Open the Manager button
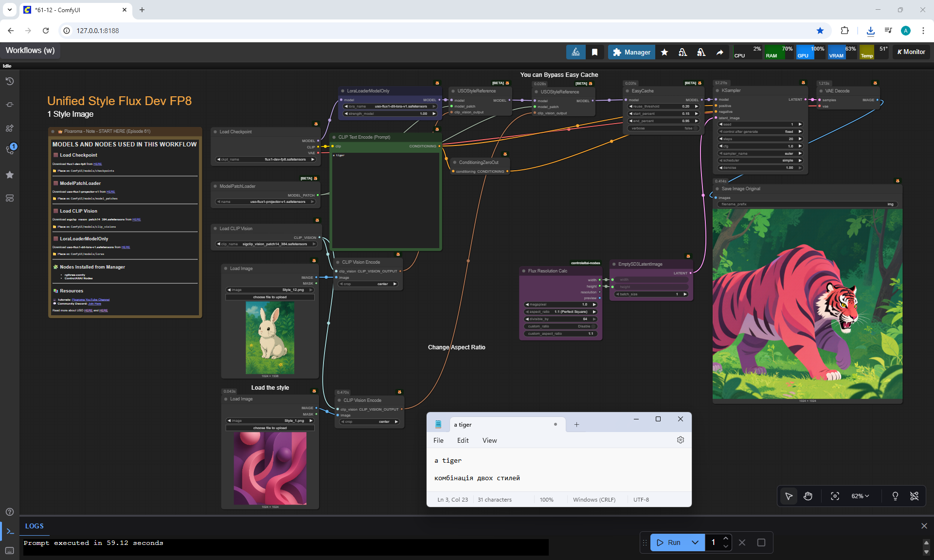The width and height of the screenshot is (934, 560). [631, 52]
